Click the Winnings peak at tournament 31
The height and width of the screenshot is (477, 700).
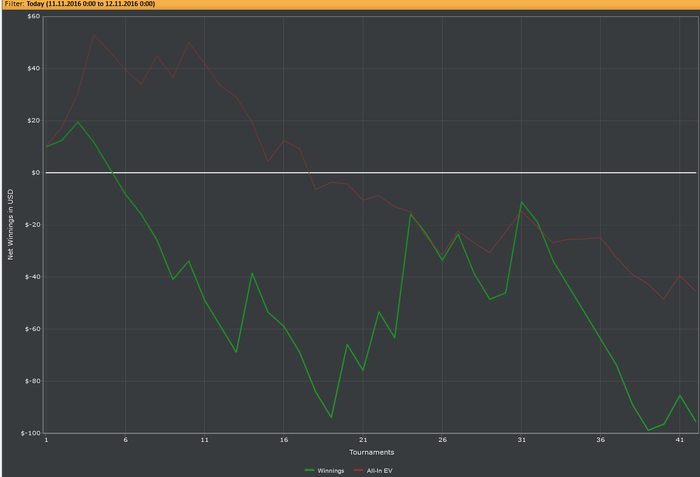pos(521,202)
